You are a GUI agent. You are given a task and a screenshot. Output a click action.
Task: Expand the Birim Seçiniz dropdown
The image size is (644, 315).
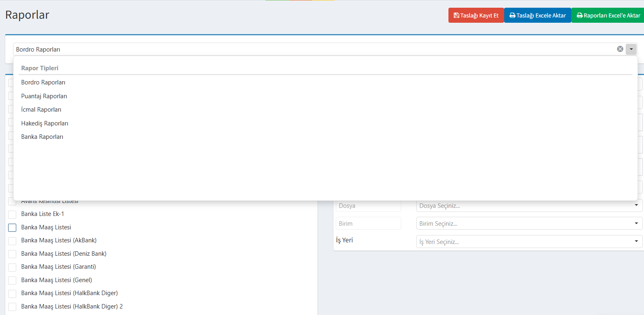coord(529,224)
